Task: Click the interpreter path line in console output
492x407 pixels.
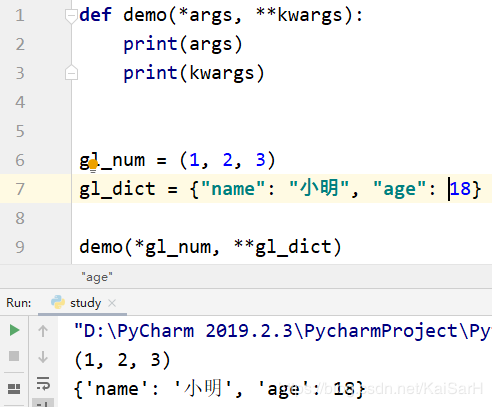Action: (283, 331)
